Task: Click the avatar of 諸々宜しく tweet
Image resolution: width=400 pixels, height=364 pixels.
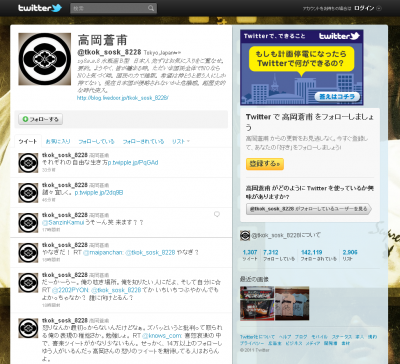Action: 28,193
